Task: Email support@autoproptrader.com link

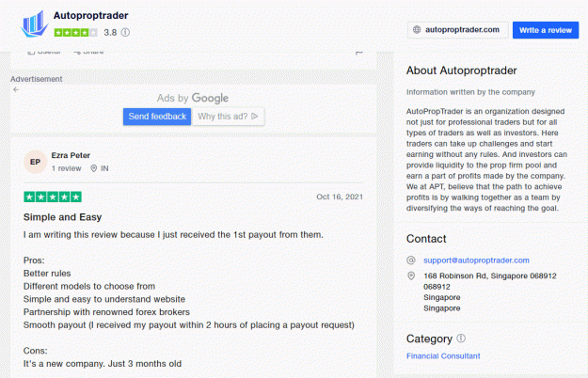Action: (x=476, y=260)
